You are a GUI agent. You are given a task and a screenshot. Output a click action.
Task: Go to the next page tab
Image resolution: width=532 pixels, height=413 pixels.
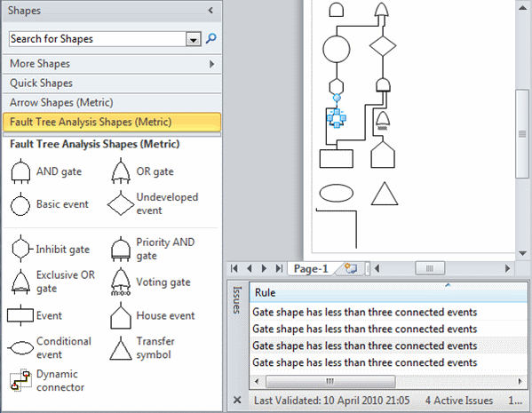pos(264,268)
